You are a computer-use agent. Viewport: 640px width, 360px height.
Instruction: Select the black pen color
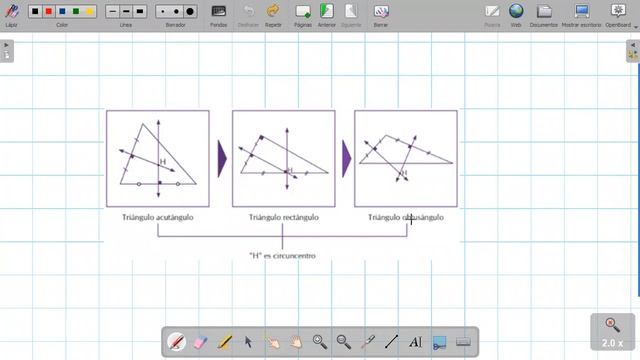[35, 11]
